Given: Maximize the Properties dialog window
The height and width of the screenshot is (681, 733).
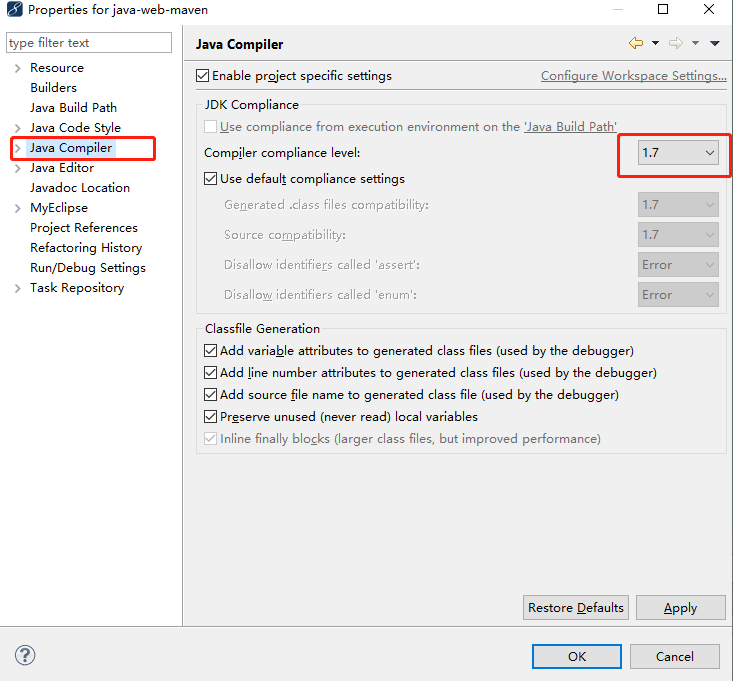Looking at the screenshot, I should (x=663, y=9).
